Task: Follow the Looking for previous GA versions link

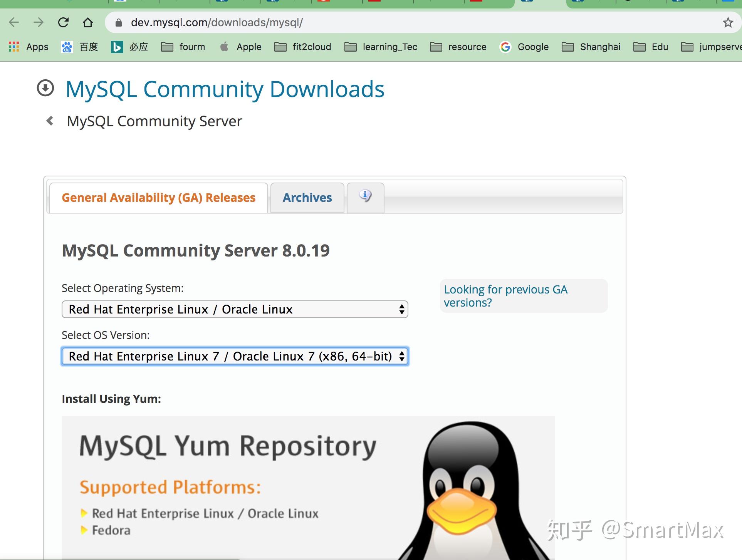Action: pos(505,296)
